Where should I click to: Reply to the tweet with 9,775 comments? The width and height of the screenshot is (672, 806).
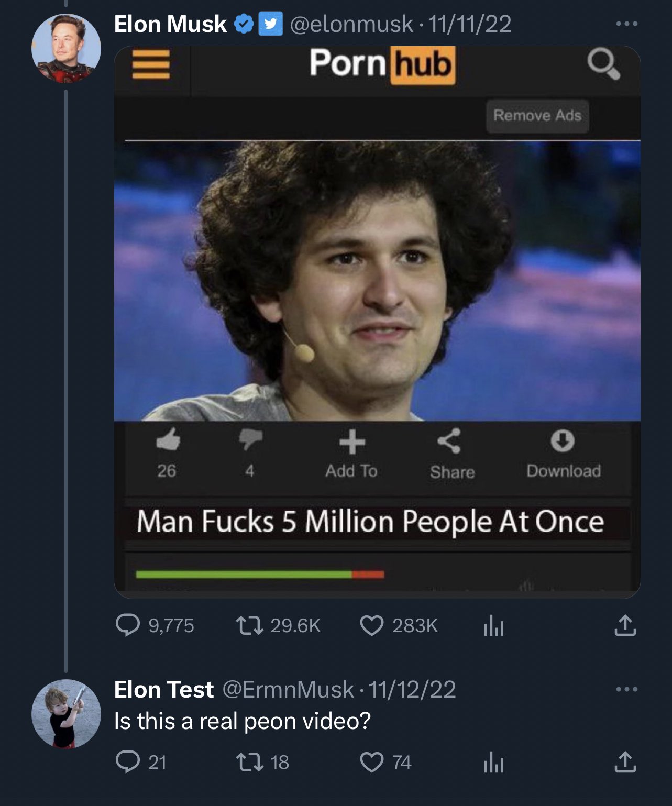pyautogui.click(x=127, y=625)
